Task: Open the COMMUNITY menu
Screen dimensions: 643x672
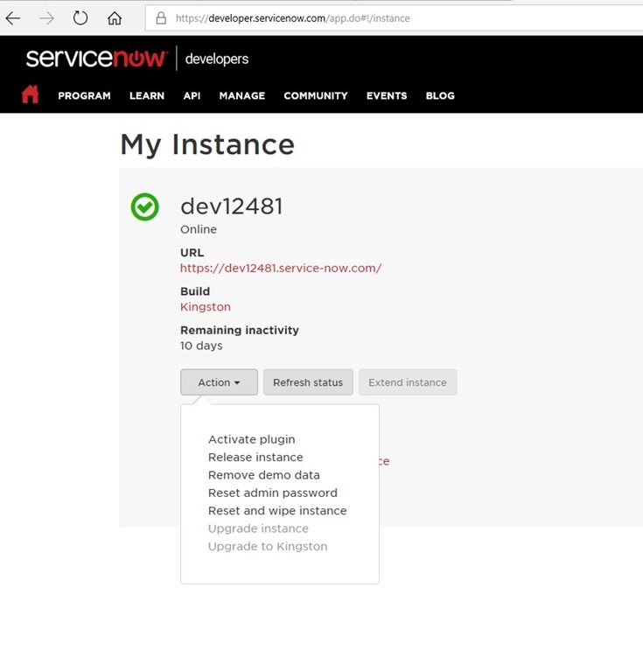Action: click(x=316, y=95)
